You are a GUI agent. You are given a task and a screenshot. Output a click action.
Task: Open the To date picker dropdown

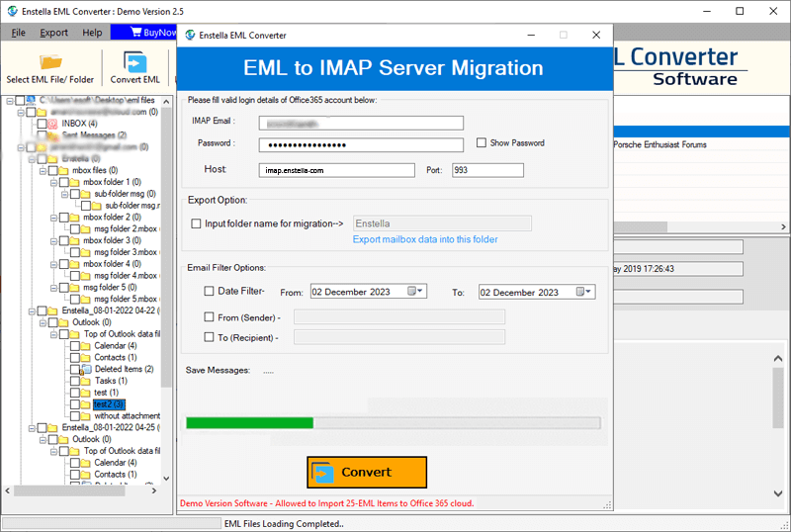click(x=584, y=292)
